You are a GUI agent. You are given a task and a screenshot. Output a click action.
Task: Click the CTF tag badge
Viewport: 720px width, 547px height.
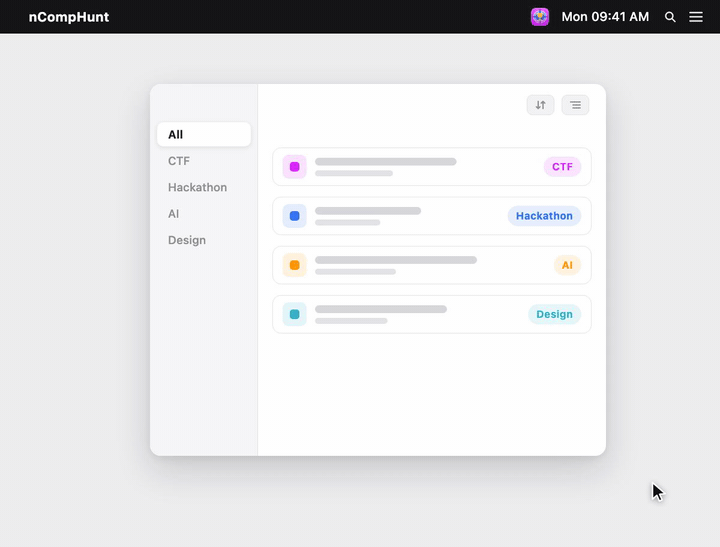click(562, 167)
